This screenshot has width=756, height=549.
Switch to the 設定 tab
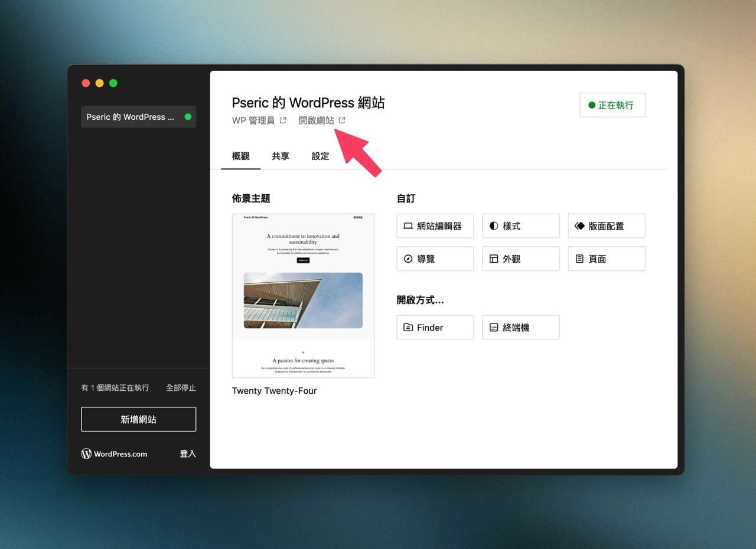coord(320,156)
